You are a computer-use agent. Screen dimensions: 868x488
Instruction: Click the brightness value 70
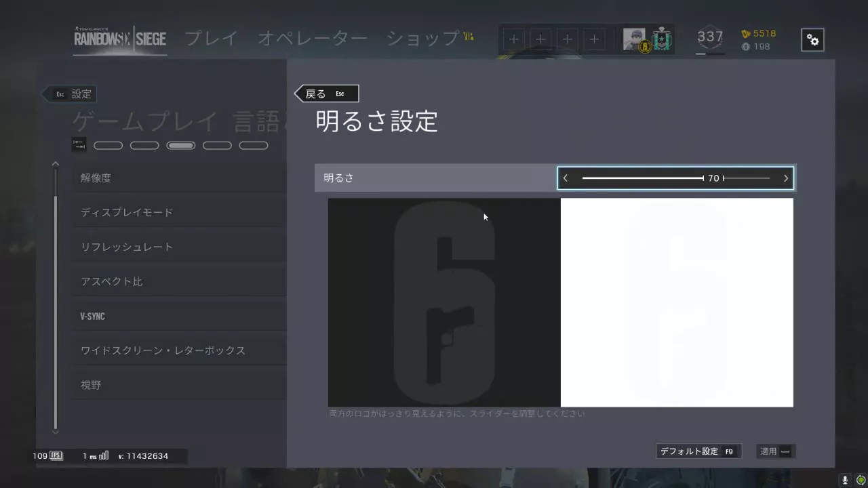(713, 178)
